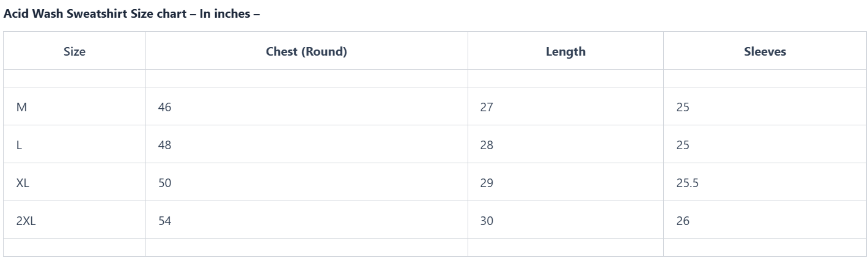Select the XL size cell
868x258 pixels.
tap(23, 183)
